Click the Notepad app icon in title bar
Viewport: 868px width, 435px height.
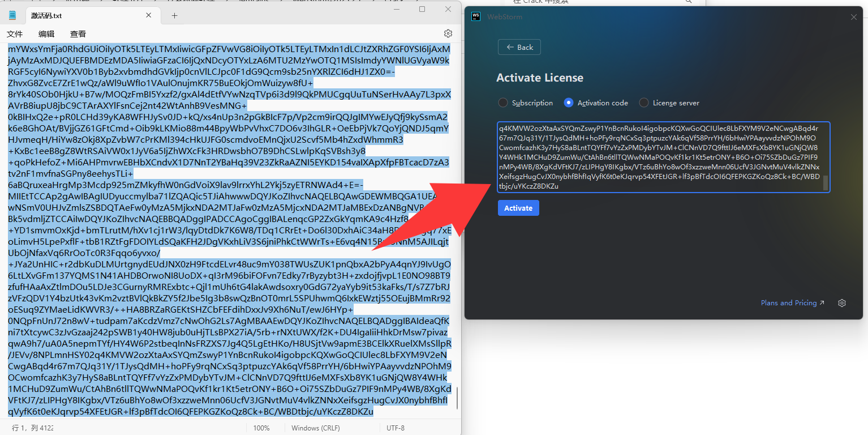(x=12, y=15)
